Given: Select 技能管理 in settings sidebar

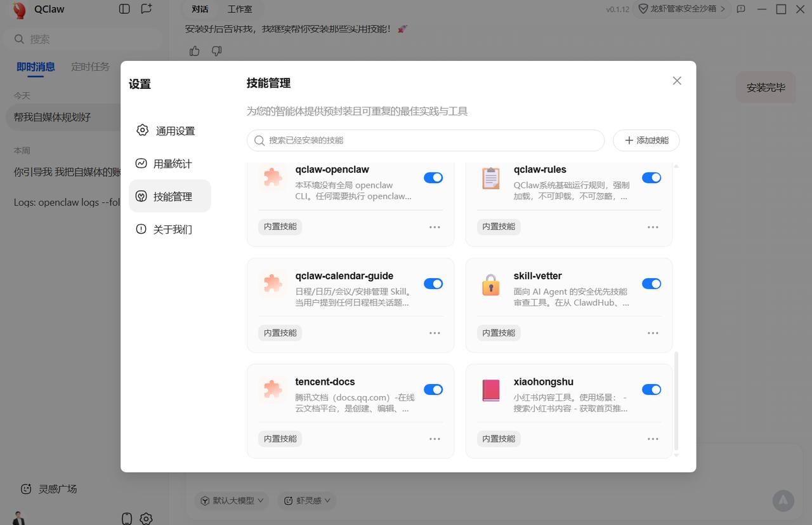Looking at the screenshot, I should point(170,196).
